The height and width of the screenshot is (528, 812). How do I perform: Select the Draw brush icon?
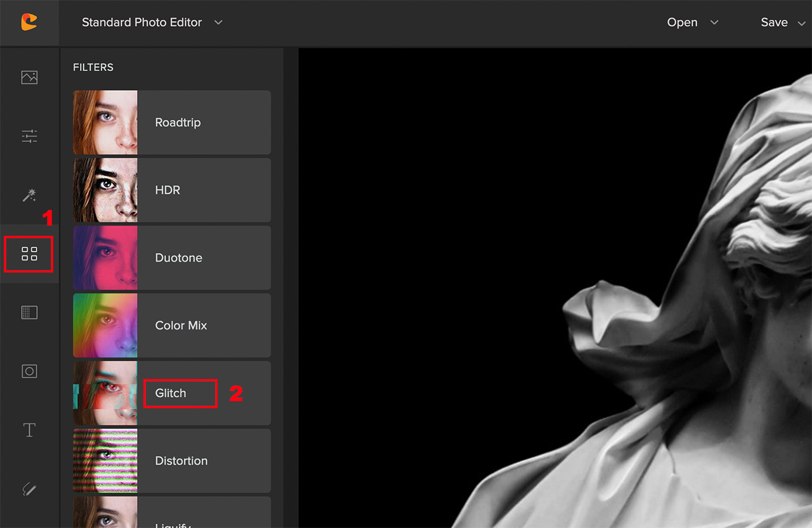pyautogui.click(x=29, y=489)
